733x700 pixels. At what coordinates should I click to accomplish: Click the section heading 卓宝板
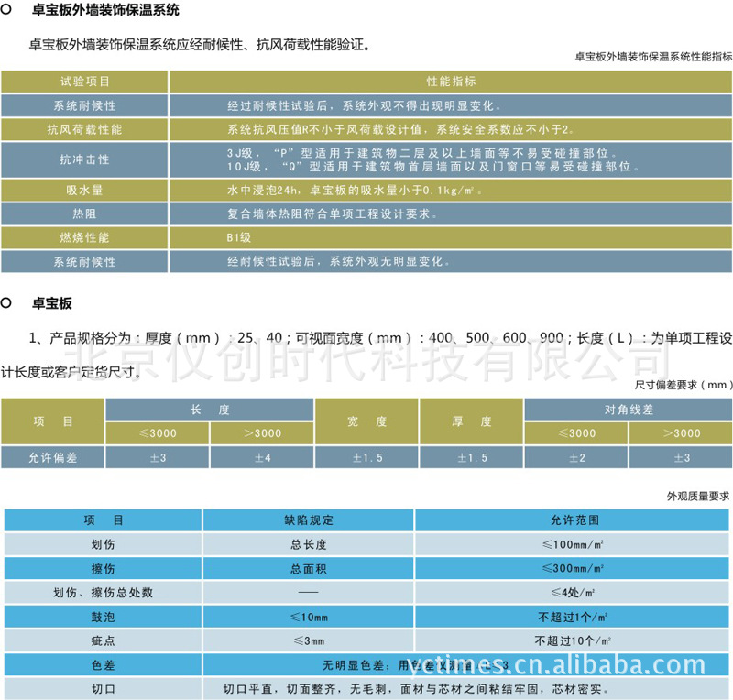click(x=52, y=303)
